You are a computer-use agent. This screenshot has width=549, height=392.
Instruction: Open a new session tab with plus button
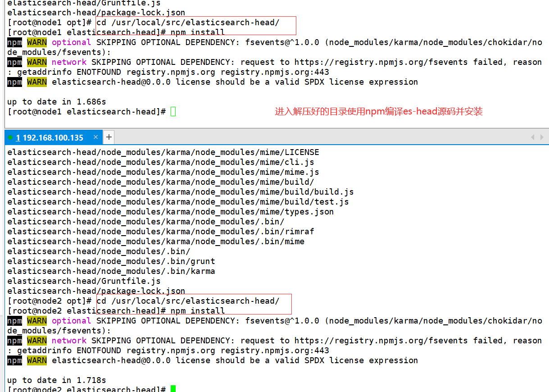[109, 137]
